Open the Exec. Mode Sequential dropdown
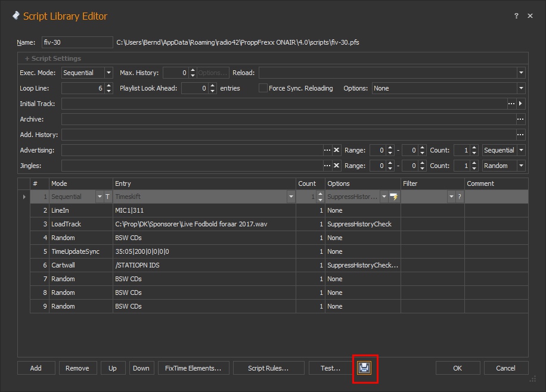The width and height of the screenshot is (546, 392). 108,73
